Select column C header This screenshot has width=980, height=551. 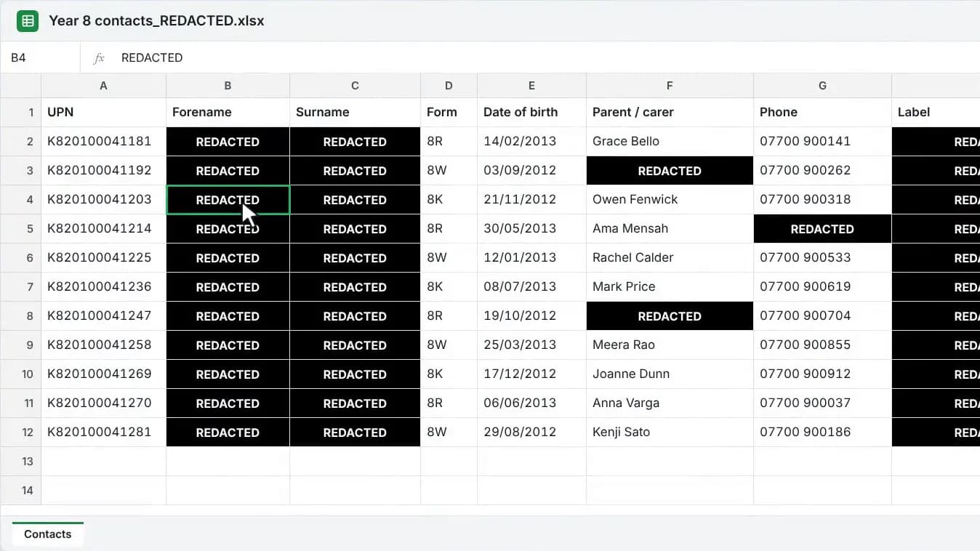pyautogui.click(x=355, y=86)
